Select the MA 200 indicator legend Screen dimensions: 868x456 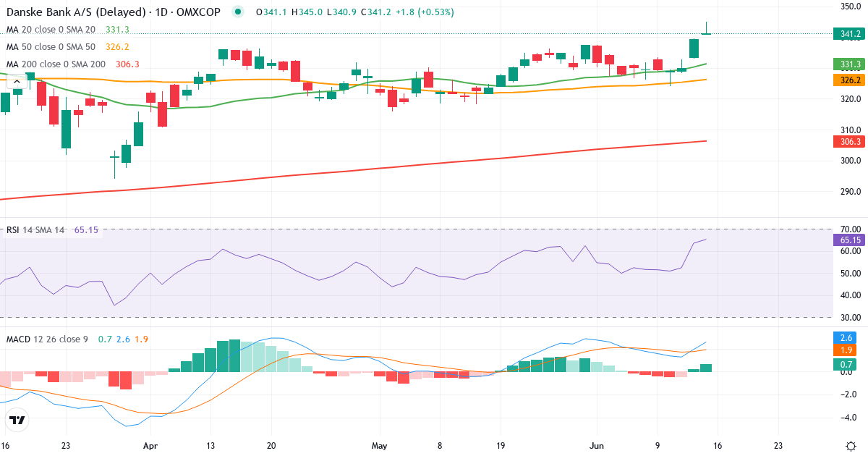point(56,64)
